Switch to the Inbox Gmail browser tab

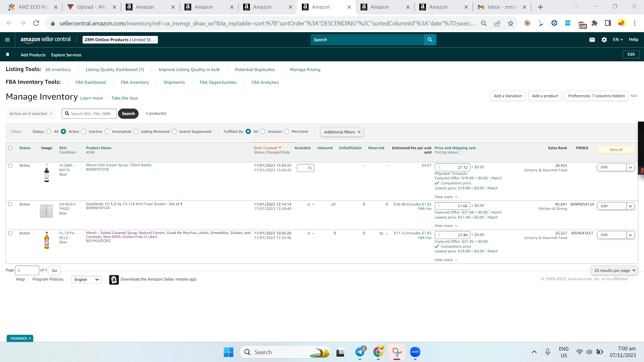coord(502,7)
